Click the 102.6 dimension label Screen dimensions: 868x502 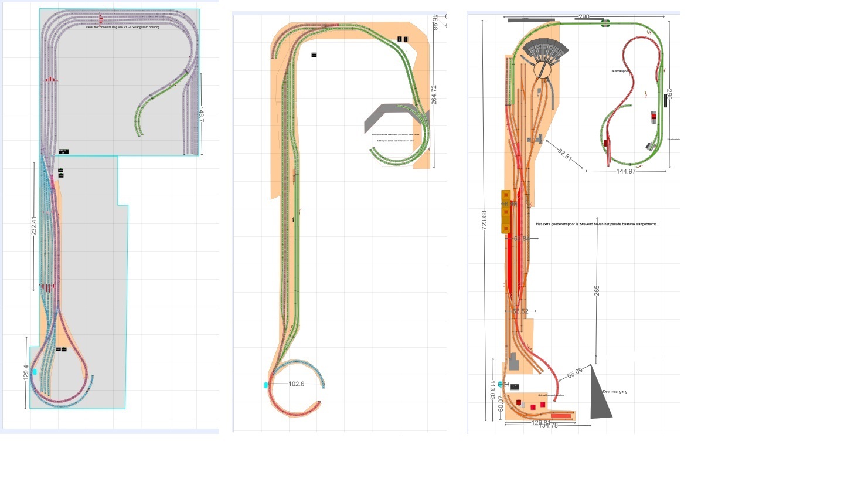click(297, 384)
